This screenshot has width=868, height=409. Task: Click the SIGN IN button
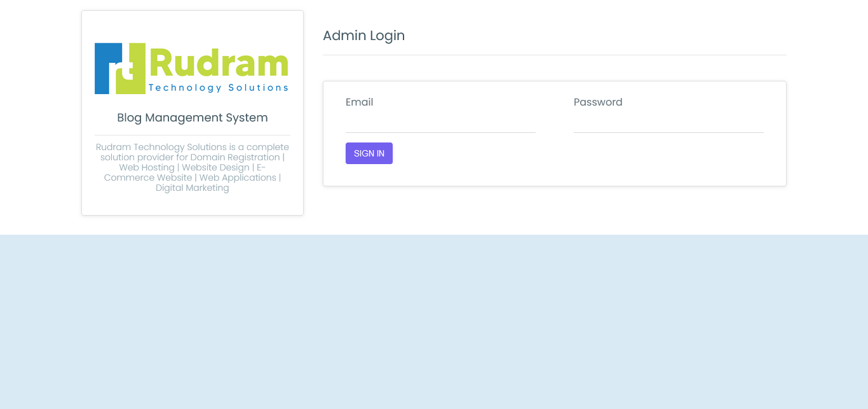coord(369,153)
